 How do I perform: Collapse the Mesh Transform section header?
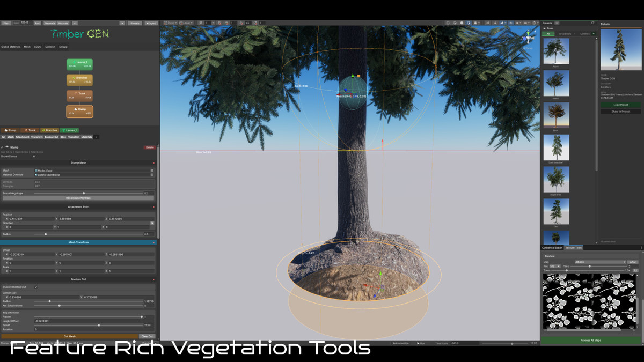[78, 242]
